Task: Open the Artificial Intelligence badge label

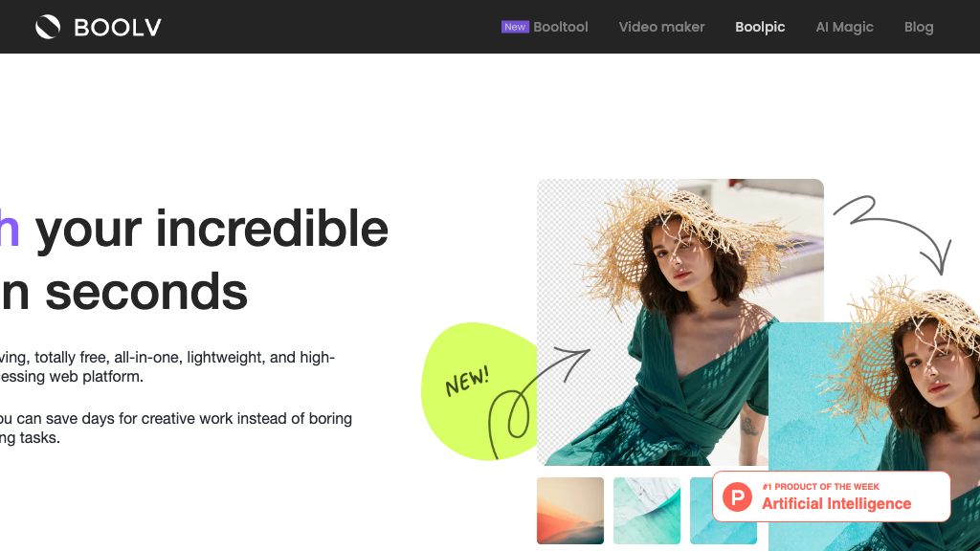Action: pyautogui.click(x=836, y=504)
